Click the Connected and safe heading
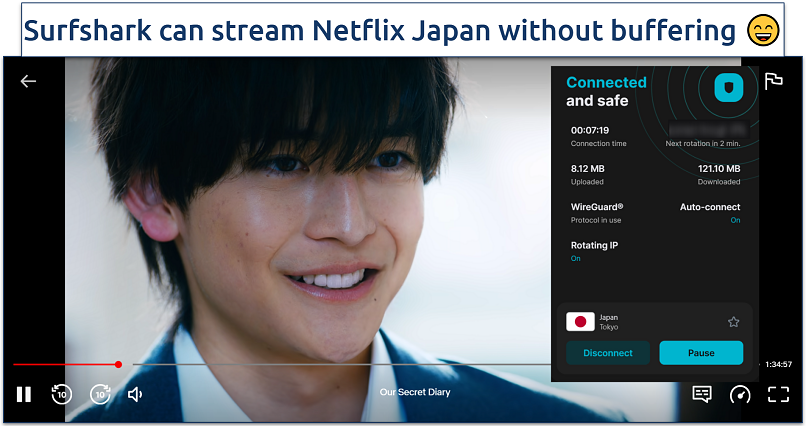 coord(607,91)
